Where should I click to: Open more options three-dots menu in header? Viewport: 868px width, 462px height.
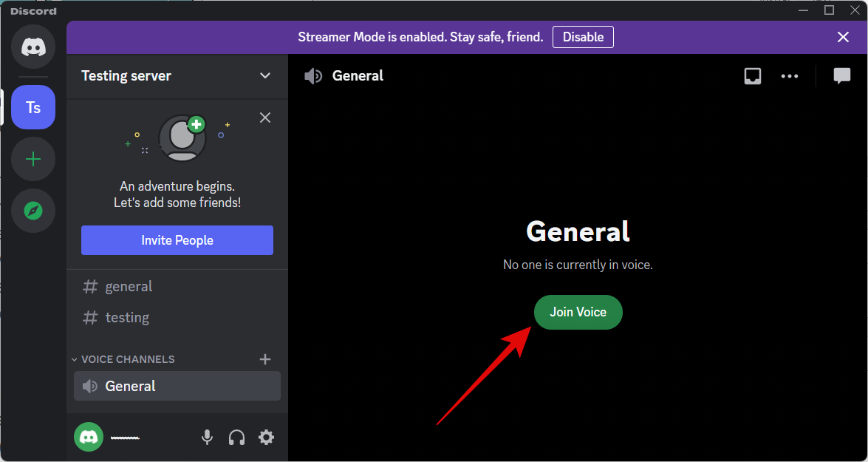coord(790,76)
